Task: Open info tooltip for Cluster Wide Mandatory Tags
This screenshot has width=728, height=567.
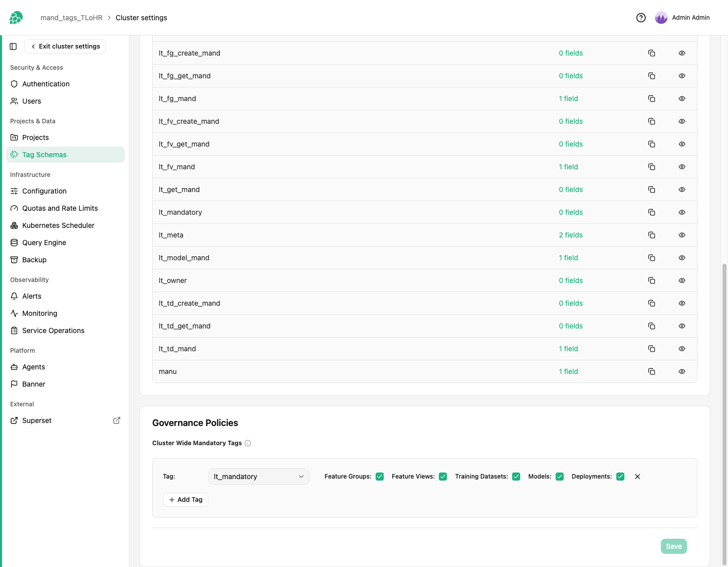Action: [248, 443]
